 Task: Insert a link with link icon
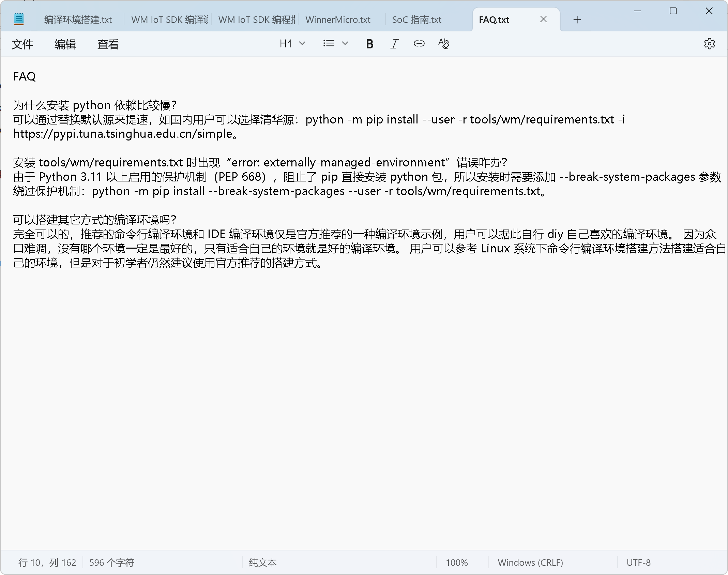pyautogui.click(x=419, y=44)
